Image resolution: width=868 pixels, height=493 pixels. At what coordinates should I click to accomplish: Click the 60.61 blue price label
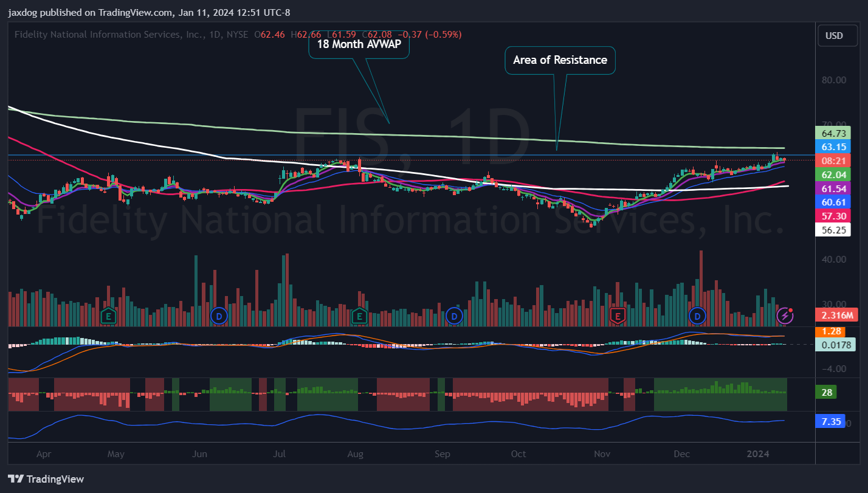coord(832,202)
